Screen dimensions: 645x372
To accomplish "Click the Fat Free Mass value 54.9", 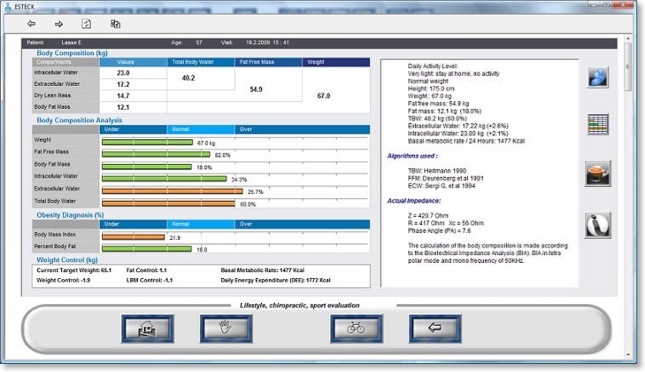I will (x=256, y=89).
